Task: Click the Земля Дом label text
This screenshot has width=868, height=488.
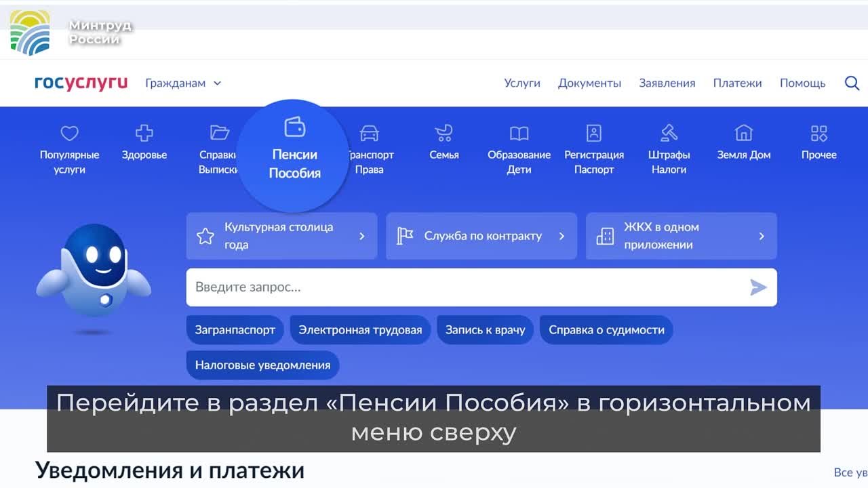Action: tap(744, 155)
